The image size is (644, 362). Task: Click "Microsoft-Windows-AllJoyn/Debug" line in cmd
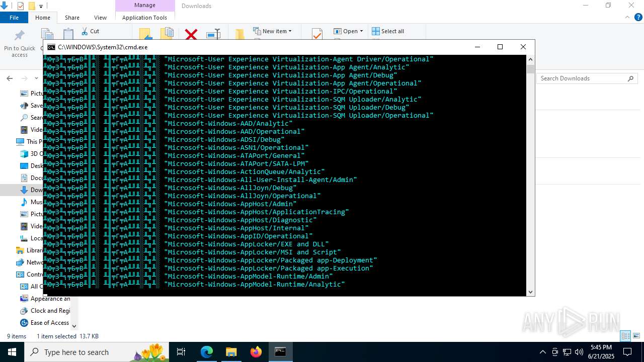point(230,188)
